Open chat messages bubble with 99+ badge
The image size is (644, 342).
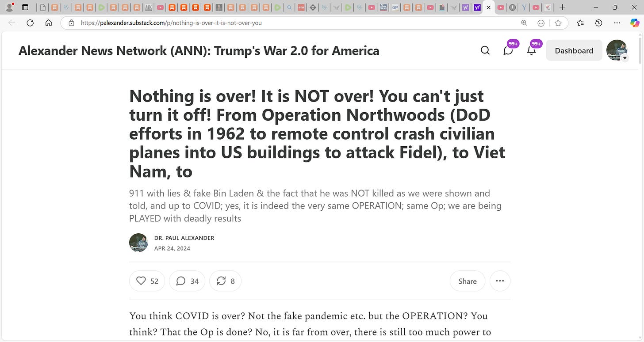point(509,50)
